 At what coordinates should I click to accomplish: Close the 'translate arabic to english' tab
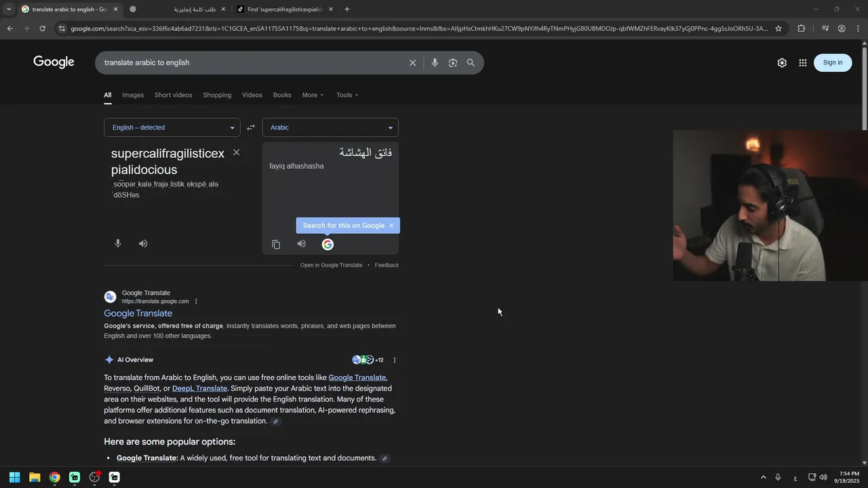[115, 9]
